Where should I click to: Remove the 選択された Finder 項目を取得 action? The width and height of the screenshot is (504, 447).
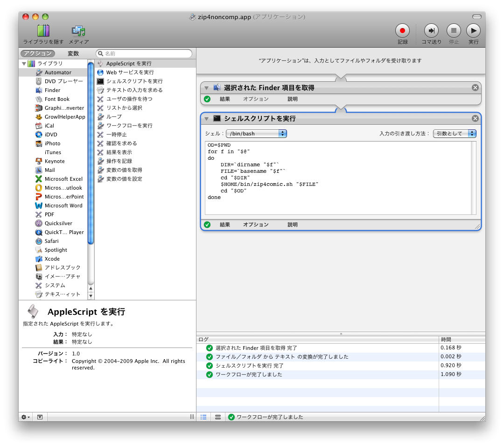[475, 87]
